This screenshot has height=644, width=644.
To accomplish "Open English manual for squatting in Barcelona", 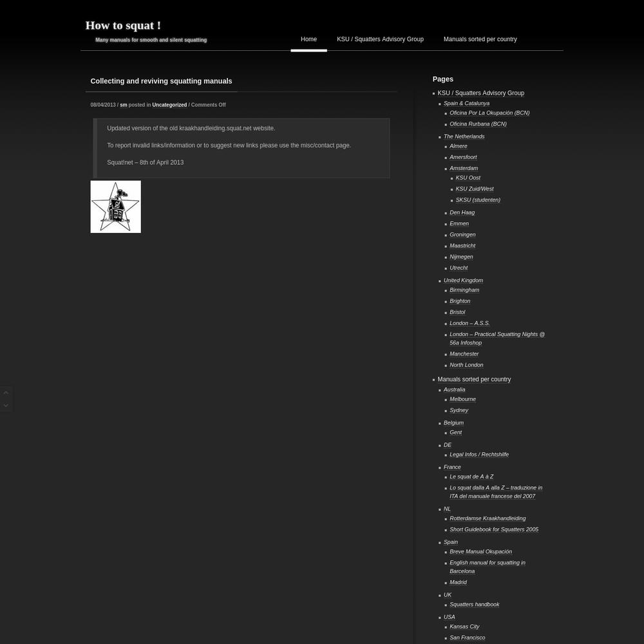I will pyautogui.click(x=488, y=567).
